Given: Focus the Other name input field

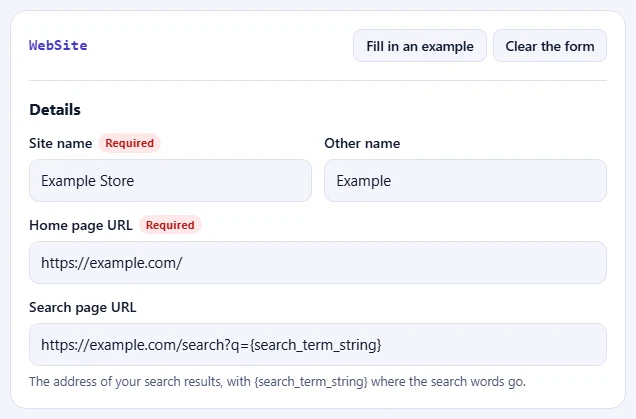Looking at the screenshot, I should pyautogui.click(x=466, y=180).
